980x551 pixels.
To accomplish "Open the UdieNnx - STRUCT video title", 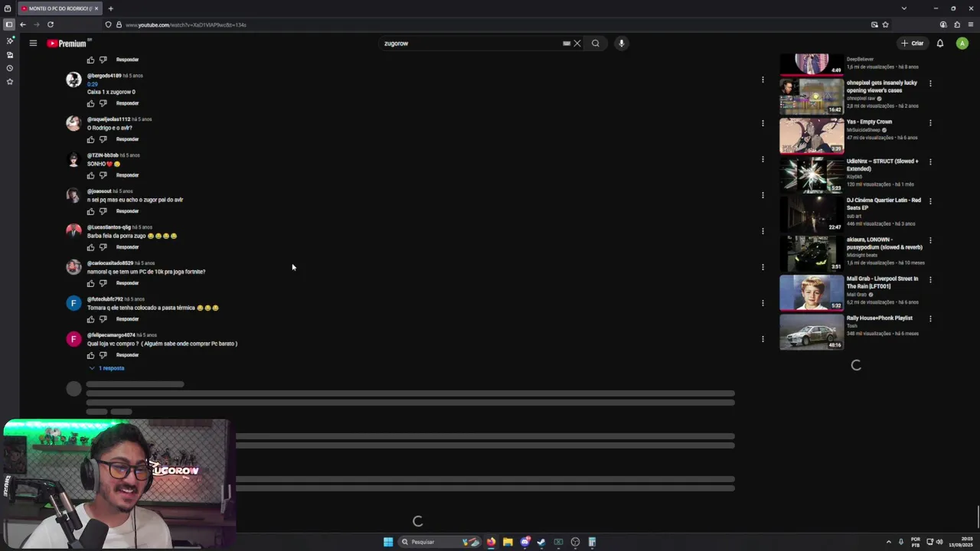I will click(x=882, y=165).
